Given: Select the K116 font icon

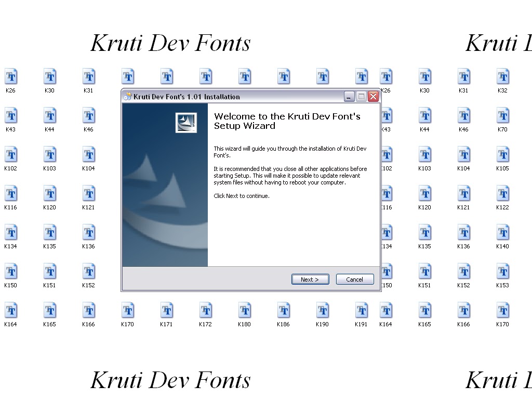Looking at the screenshot, I should tap(11, 194).
